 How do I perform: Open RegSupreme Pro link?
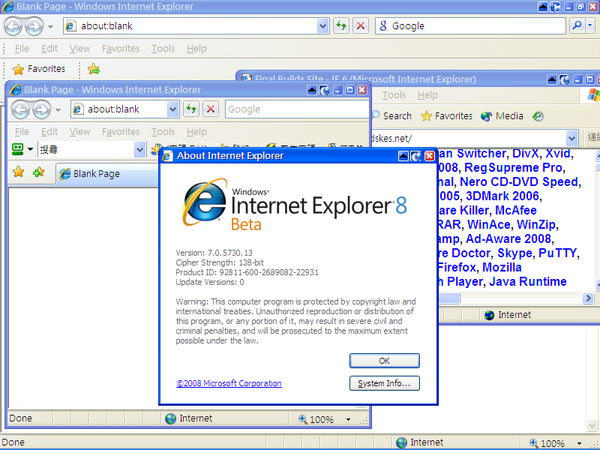[x=513, y=168]
